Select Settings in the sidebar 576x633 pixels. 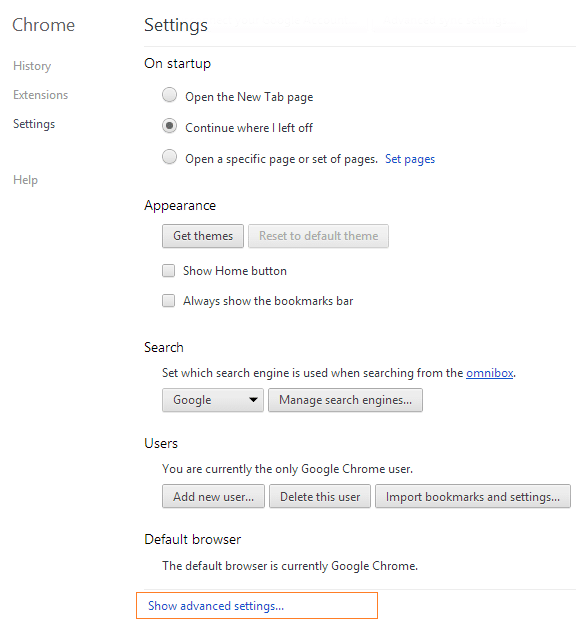click(34, 124)
